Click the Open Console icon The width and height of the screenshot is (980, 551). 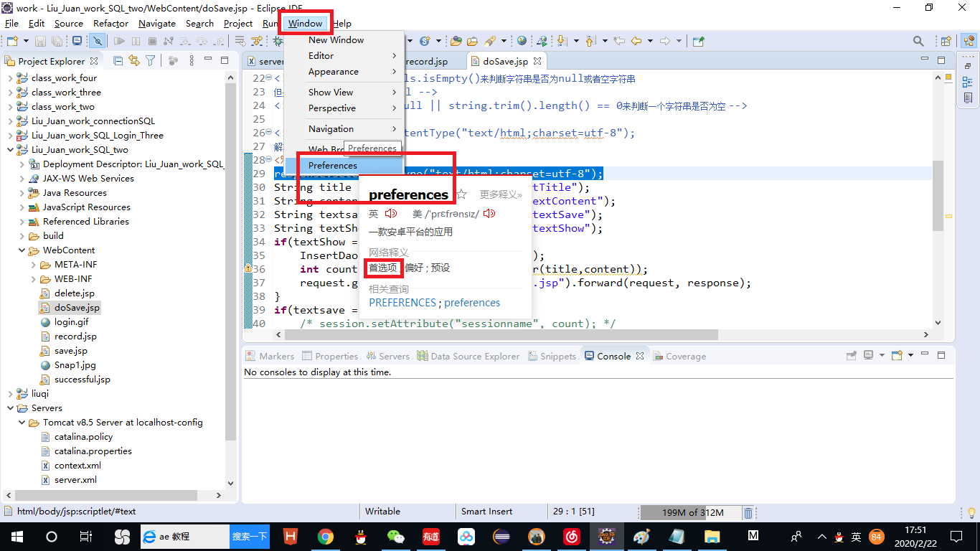click(x=897, y=355)
